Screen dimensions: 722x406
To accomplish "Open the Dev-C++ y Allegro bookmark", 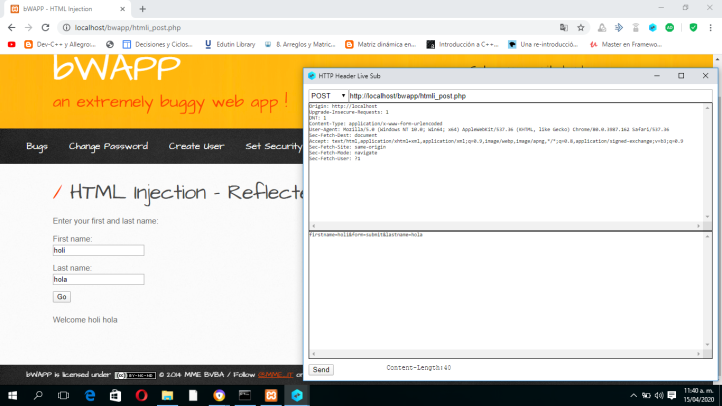I will (x=60, y=45).
